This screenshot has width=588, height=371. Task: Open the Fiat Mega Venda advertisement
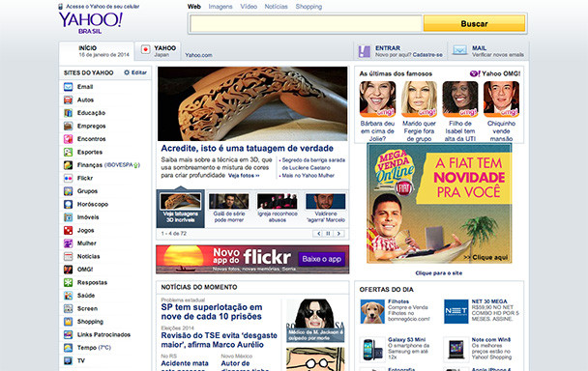pos(439,204)
